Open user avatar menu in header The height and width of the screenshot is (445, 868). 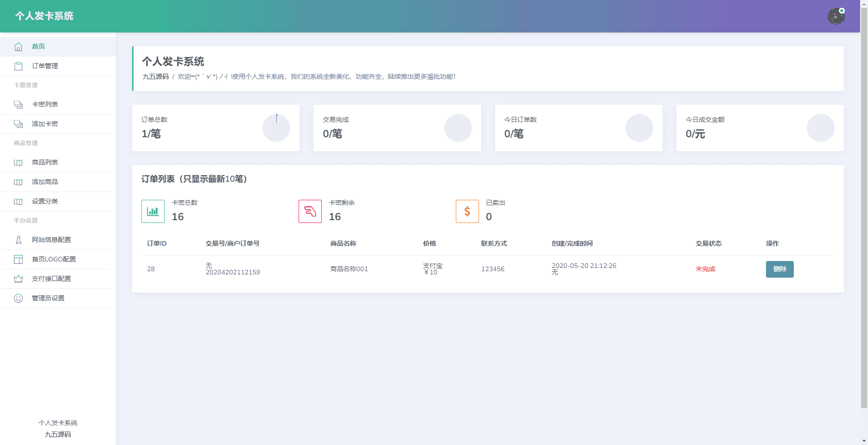tap(836, 16)
